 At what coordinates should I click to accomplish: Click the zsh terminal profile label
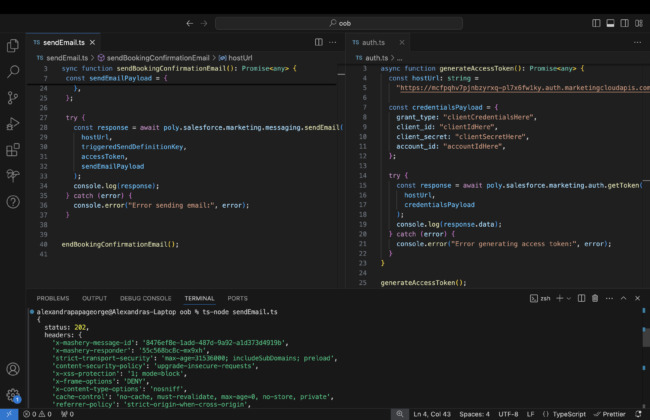pos(540,299)
